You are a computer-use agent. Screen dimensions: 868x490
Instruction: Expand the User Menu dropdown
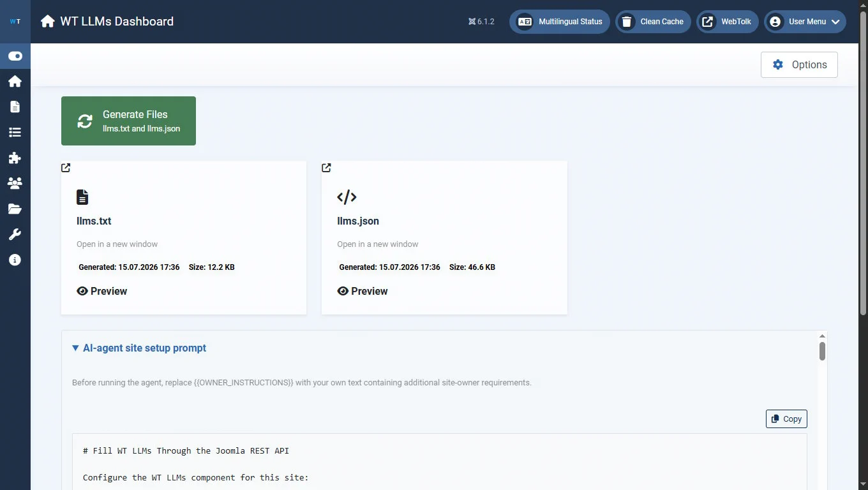805,21
